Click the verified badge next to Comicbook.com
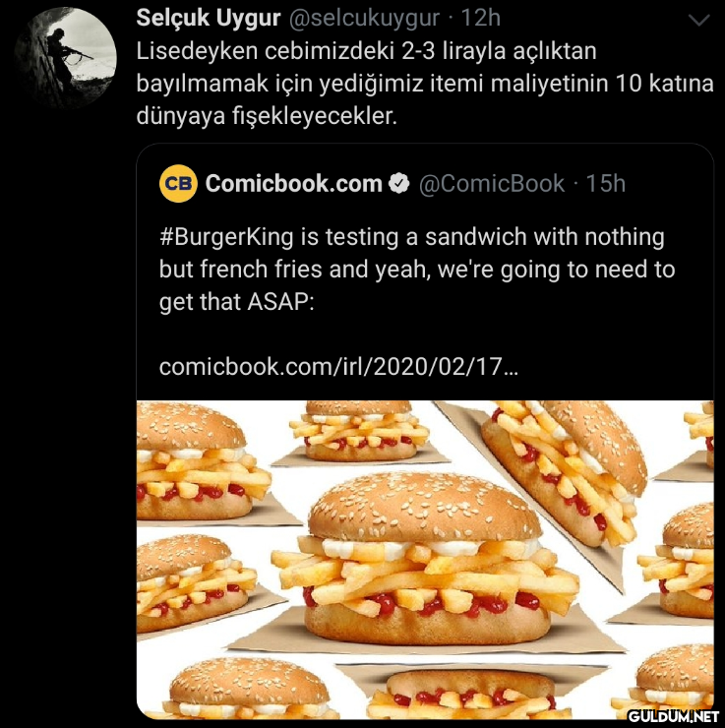 coord(399,183)
